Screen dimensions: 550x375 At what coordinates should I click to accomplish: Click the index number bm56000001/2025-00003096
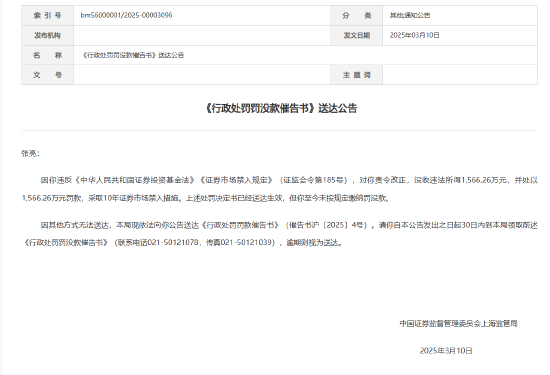point(126,15)
